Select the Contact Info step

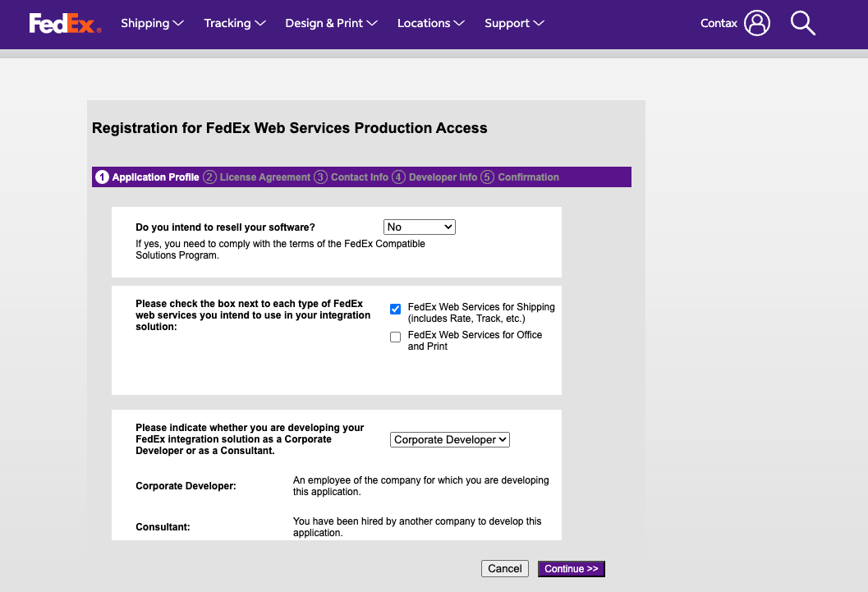click(x=359, y=177)
